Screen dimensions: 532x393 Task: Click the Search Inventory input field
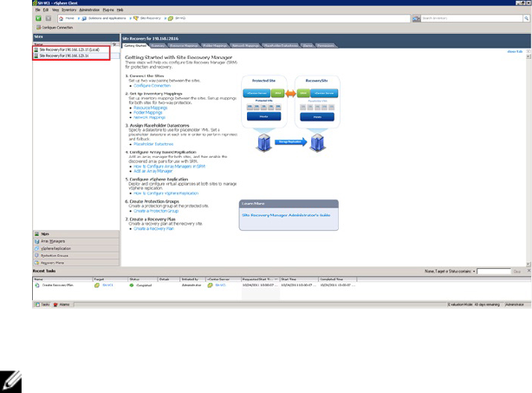pyautogui.click(x=471, y=18)
